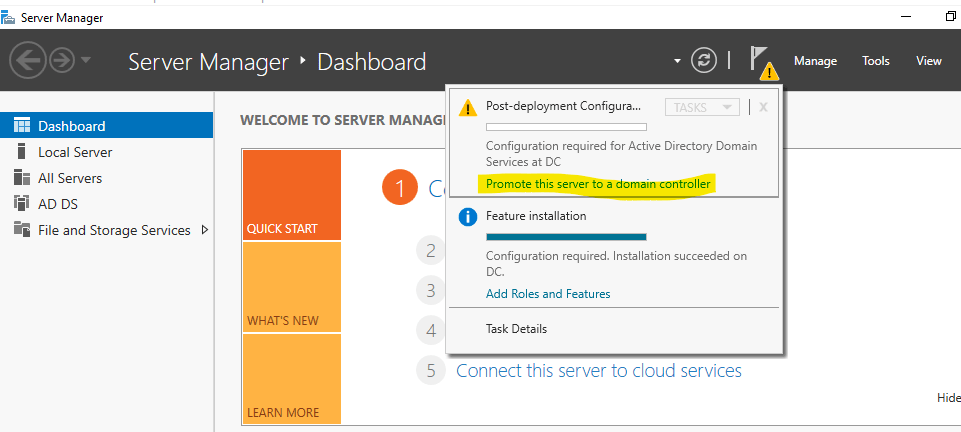This screenshot has width=961, height=432.
Task: Click the refresh dashboard icon
Action: pyautogui.click(x=705, y=61)
